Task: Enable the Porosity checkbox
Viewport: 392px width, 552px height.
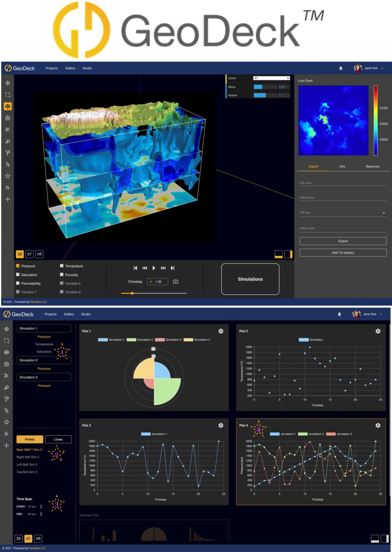Action: pos(61,274)
